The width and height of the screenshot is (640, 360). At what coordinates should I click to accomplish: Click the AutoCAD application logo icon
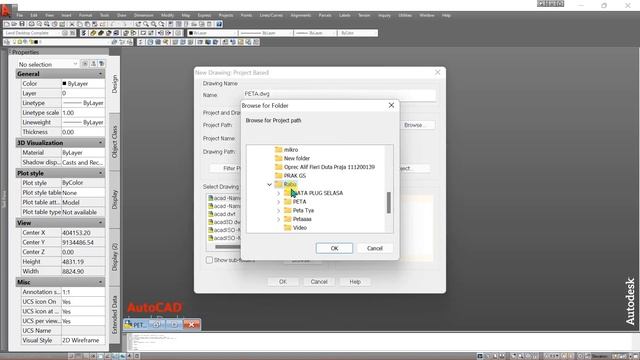pyautogui.click(x=6, y=10)
